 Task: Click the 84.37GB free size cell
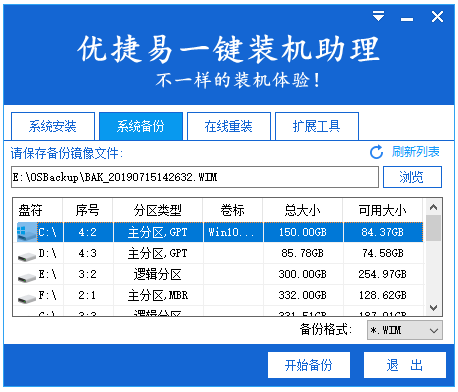point(383,232)
